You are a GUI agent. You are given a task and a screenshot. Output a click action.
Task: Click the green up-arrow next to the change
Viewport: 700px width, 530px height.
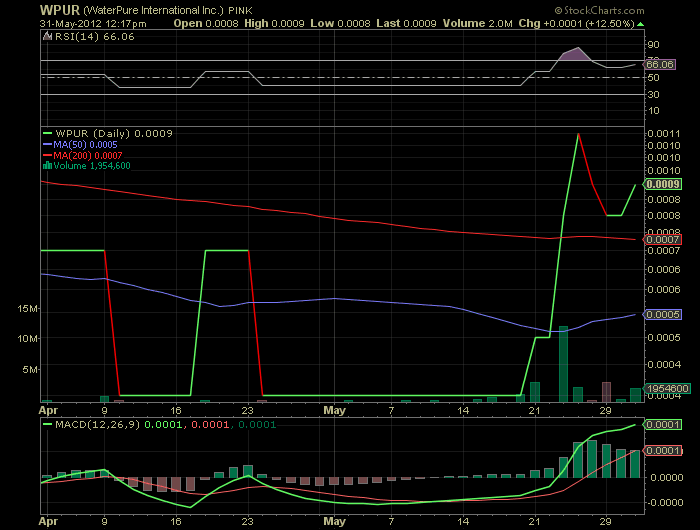[641, 24]
